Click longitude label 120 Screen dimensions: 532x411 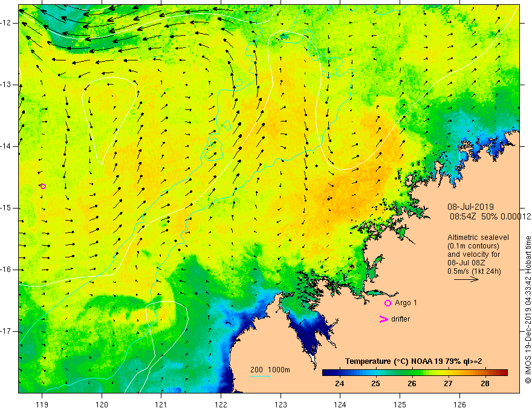coord(102,404)
